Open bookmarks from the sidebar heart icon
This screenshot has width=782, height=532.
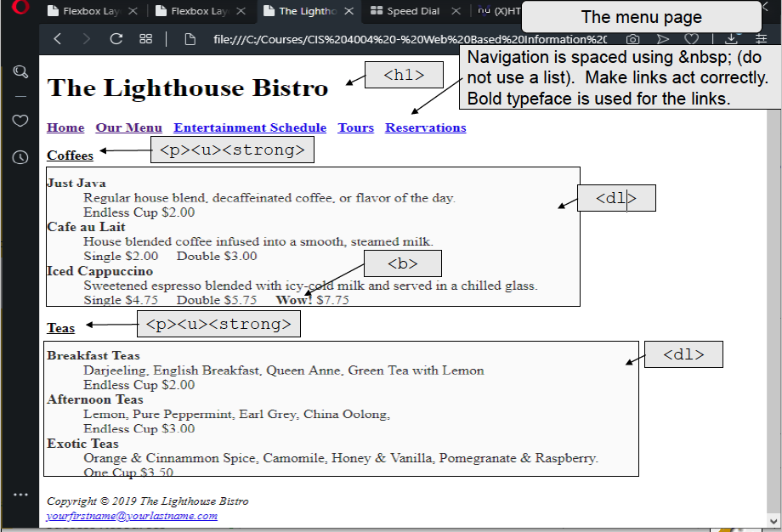(20, 122)
